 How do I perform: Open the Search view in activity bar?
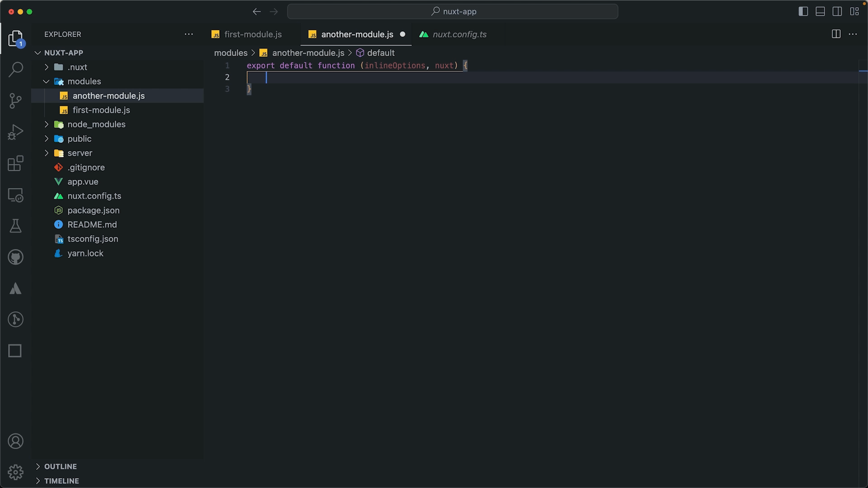click(x=15, y=69)
